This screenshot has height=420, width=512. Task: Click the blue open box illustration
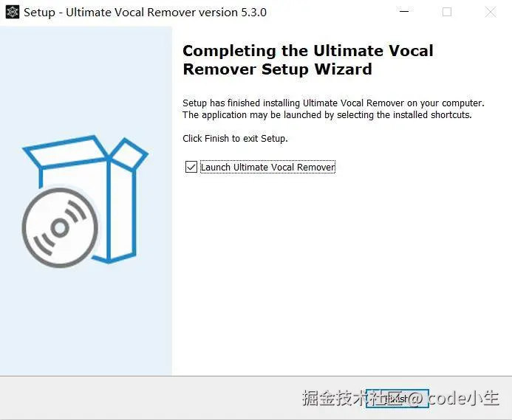86,199
